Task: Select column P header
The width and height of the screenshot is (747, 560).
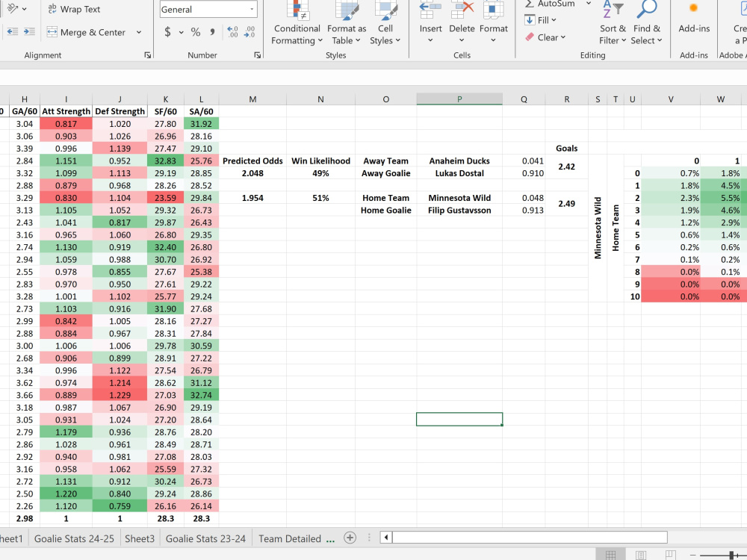Action: (x=459, y=99)
